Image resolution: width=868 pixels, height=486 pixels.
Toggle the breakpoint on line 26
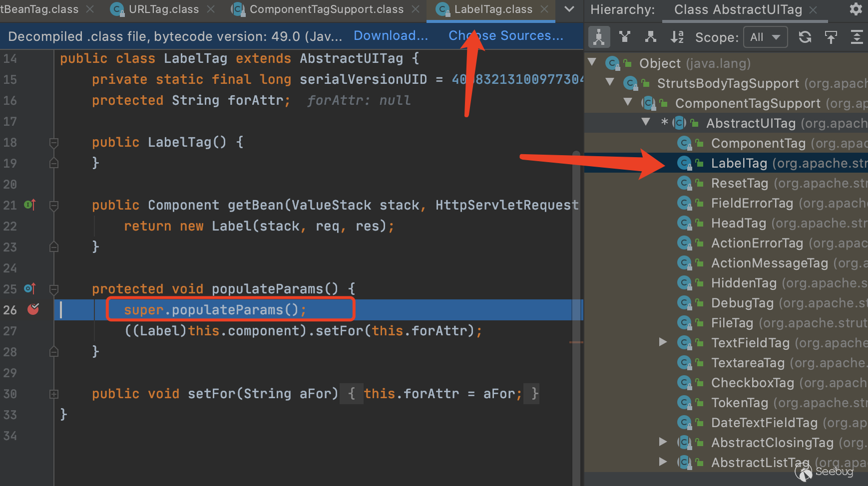click(x=33, y=309)
